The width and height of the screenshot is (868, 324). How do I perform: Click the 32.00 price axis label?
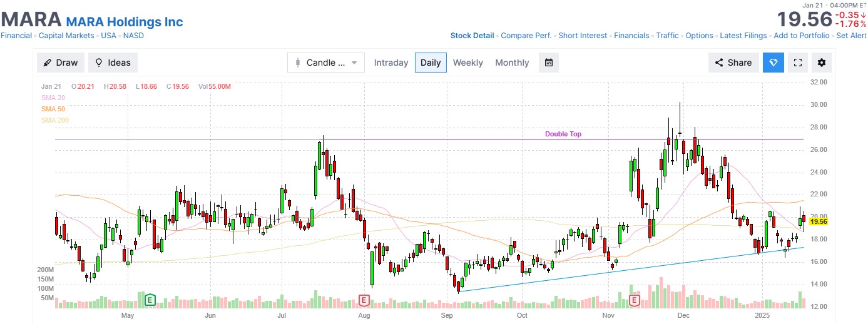click(819, 82)
